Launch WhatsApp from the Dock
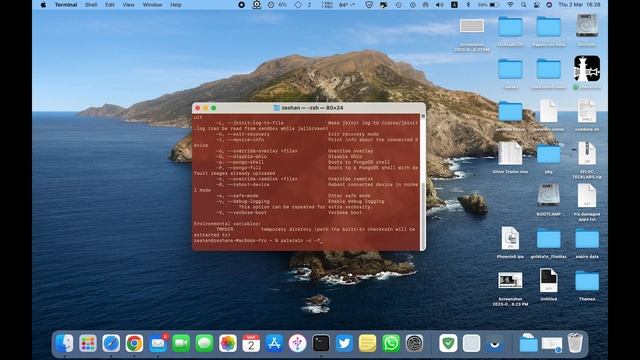640x360 pixels. point(391,343)
